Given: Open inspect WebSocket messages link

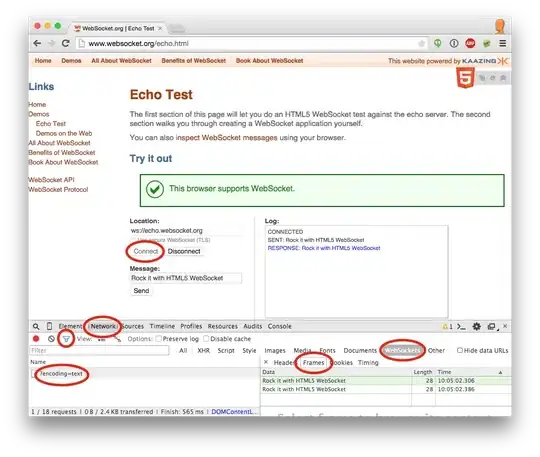Looking at the screenshot, I should [x=226, y=138].
